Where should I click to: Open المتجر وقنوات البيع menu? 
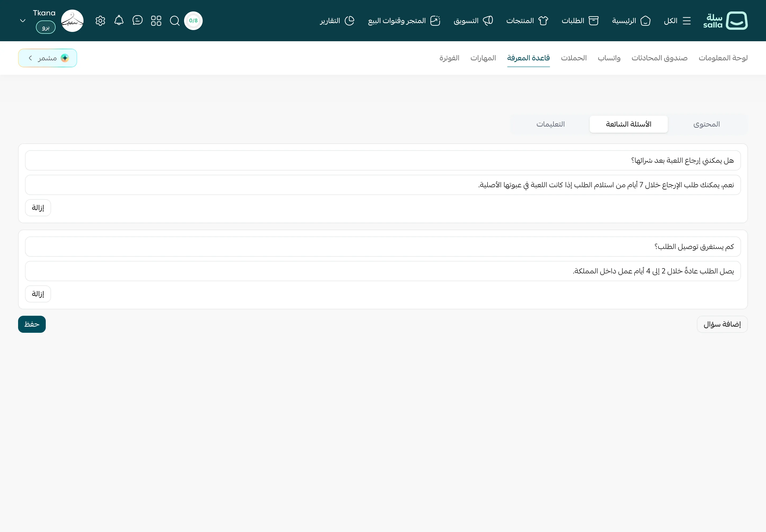[404, 21]
